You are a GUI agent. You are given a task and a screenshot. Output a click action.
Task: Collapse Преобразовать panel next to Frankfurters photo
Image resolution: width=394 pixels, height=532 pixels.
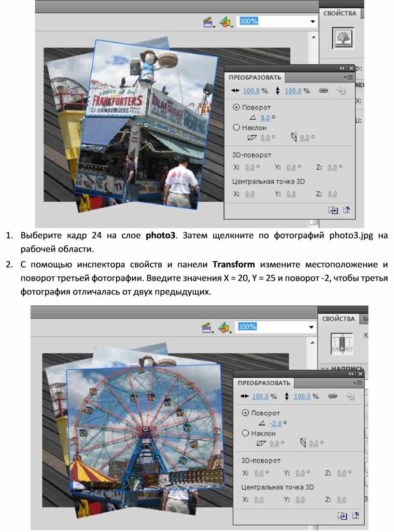342,68
